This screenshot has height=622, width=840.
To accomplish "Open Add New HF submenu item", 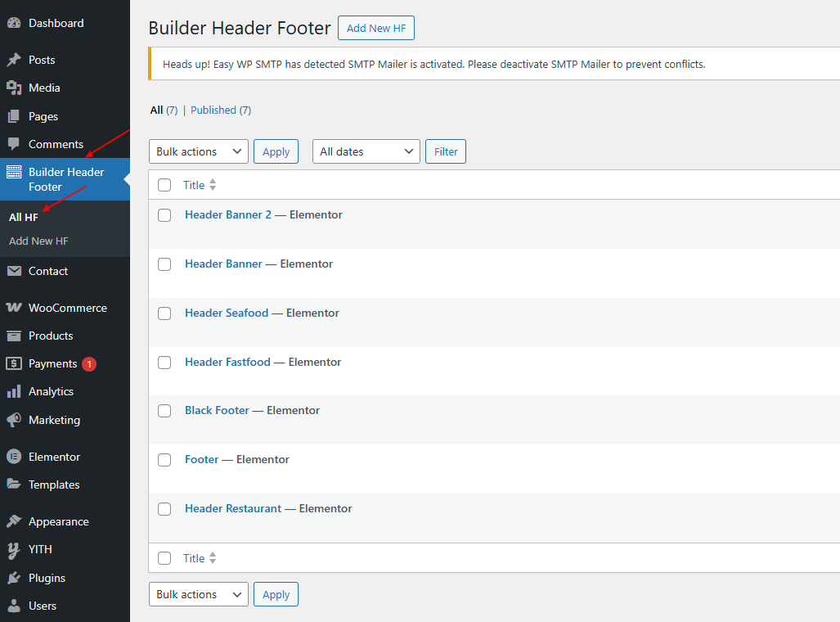I will coord(38,241).
